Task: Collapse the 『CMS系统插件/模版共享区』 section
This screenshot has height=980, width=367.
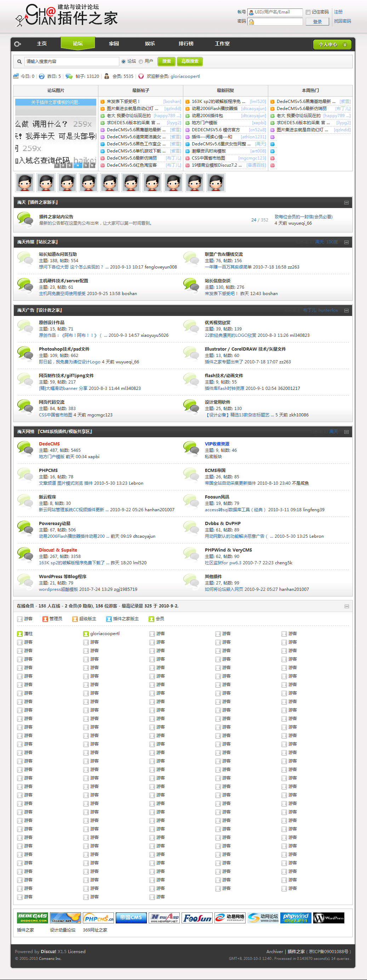Action: pyautogui.click(x=346, y=432)
